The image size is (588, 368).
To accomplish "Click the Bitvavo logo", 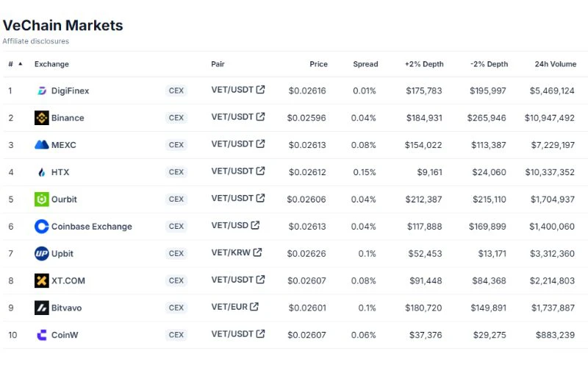I will pyautogui.click(x=42, y=308).
